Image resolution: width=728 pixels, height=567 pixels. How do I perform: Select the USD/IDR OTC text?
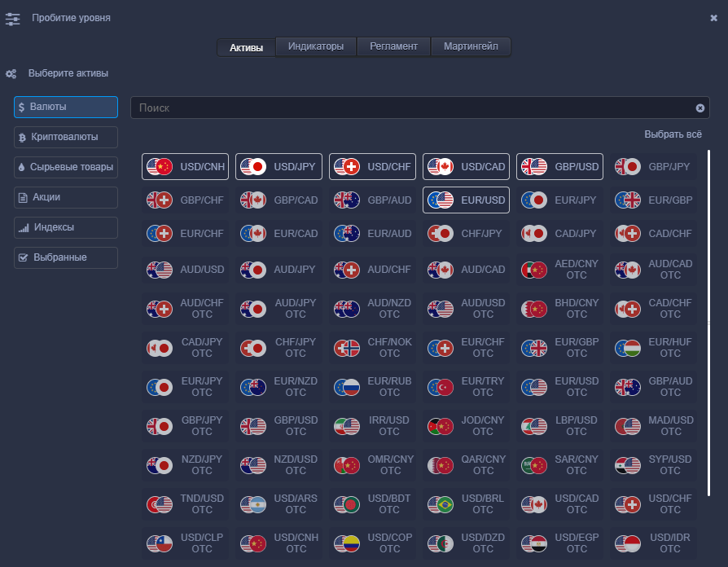pos(670,543)
